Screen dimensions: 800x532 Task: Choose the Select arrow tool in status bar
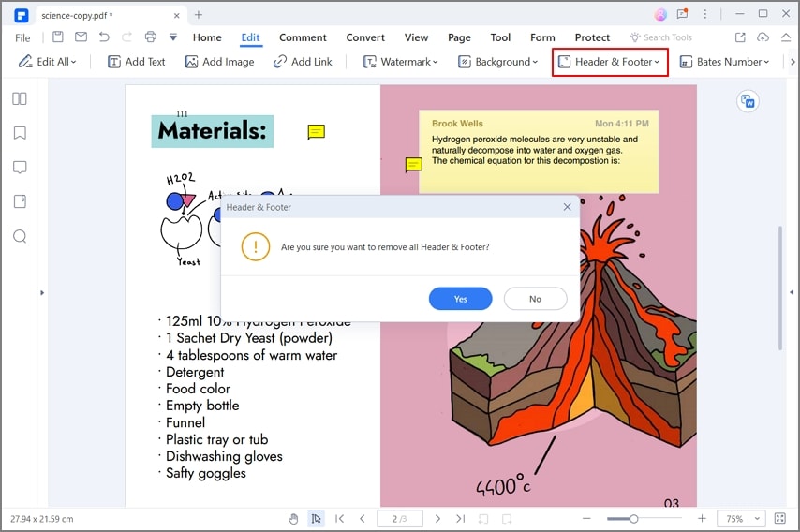(316, 519)
